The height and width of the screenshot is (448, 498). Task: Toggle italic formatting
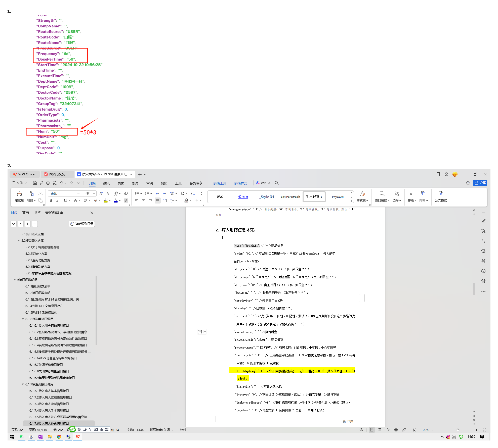(58, 201)
